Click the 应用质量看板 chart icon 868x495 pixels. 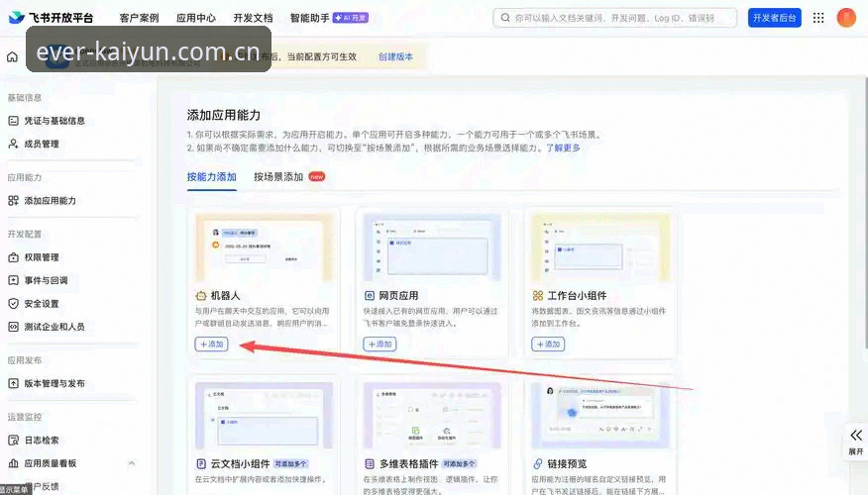[x=13, y=463]
